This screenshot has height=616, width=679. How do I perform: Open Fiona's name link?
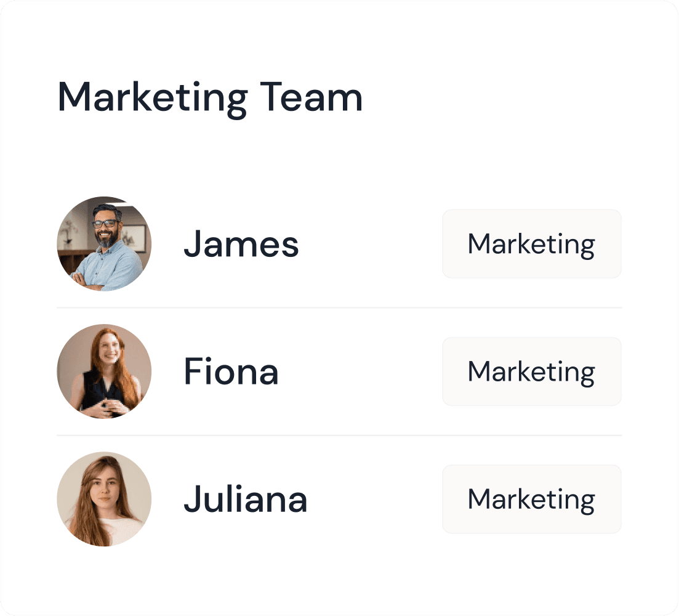tap(231, 371)
